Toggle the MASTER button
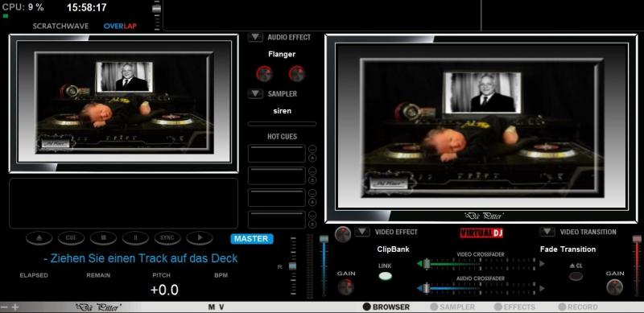The height and width of the screenshot is (313, 644). tap(251, 239)
